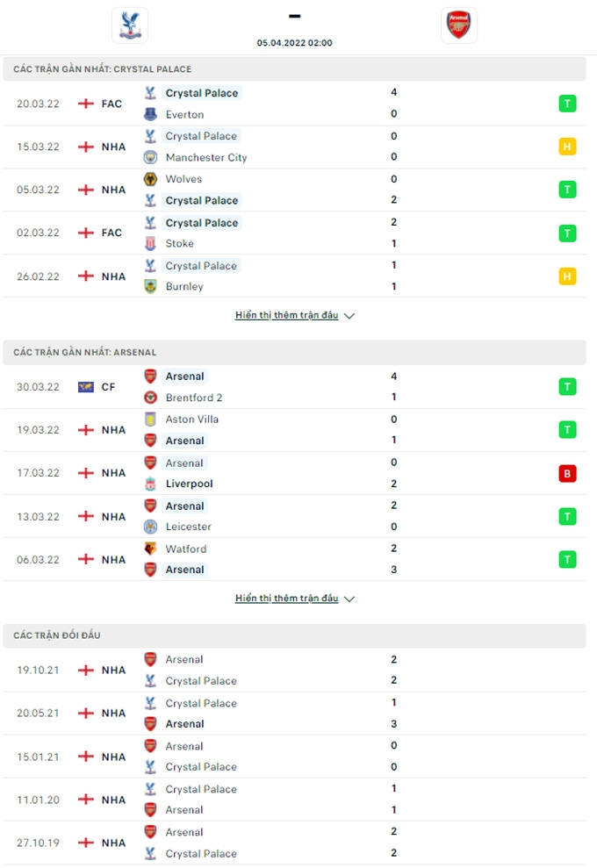Click the 05.04.2022 02:00 match date link
The width and height of the screenshot is (597, 868).
point(295,41)
